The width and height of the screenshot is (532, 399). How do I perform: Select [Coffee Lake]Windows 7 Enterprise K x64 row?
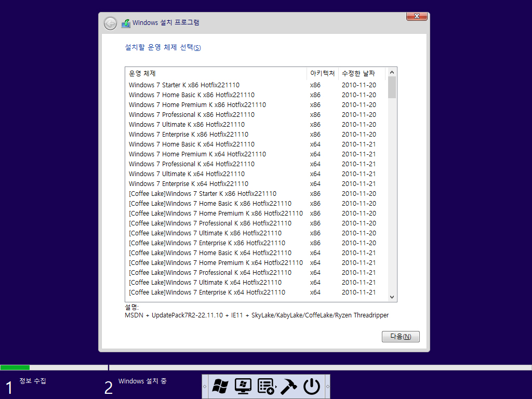256,292
